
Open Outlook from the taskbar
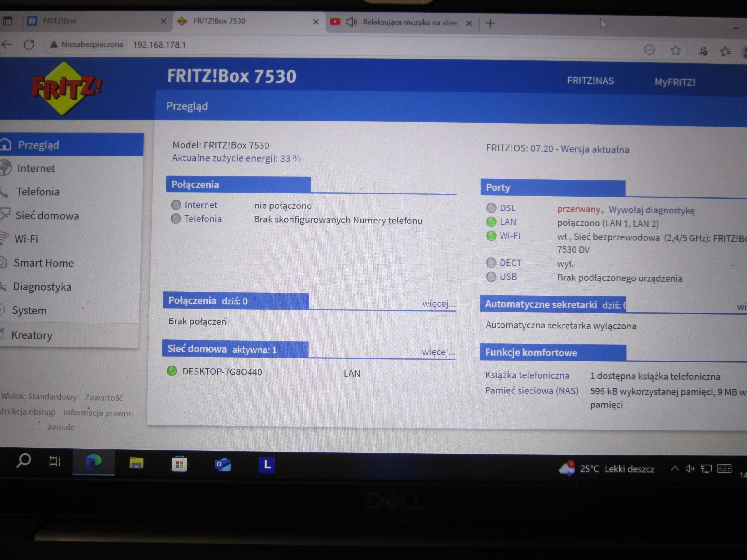coord(223,464)
